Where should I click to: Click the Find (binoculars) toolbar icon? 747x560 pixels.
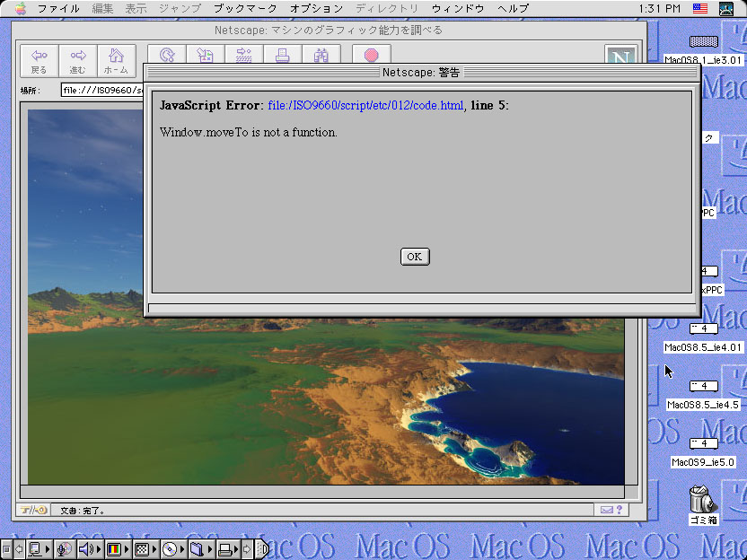pyautogui.click(x=321, y=54)
